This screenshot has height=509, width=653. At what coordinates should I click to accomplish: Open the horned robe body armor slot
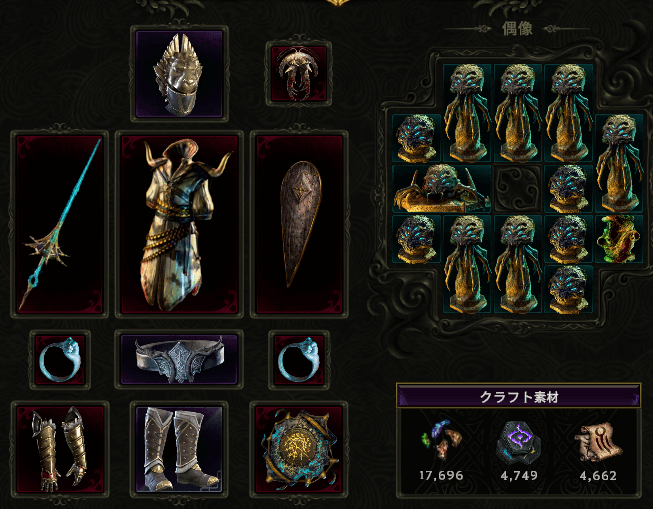(x=179, y=224)
